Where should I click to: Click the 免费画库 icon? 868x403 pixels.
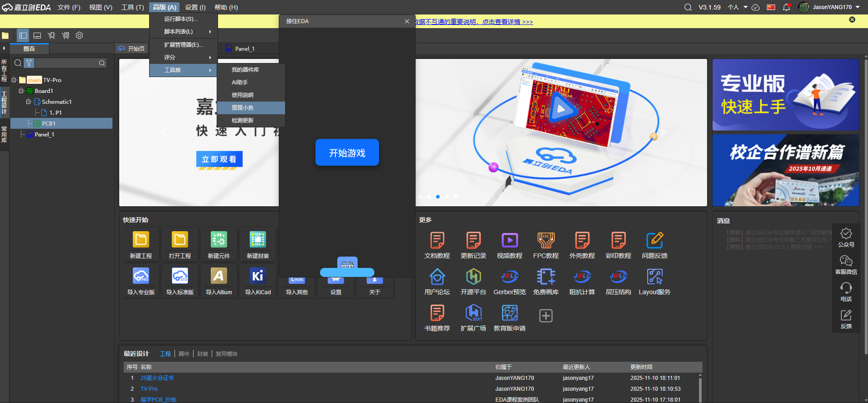coord(546,277)
